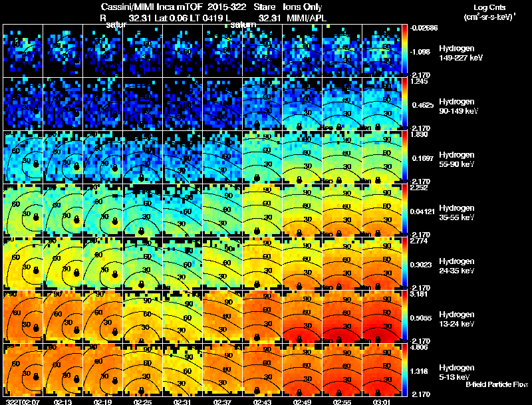Image resolution: width=532 pixels, height=405 pixels.
Task: Click the 'Hydrogen 90-149 keV' row label
Action: [458, 106]
